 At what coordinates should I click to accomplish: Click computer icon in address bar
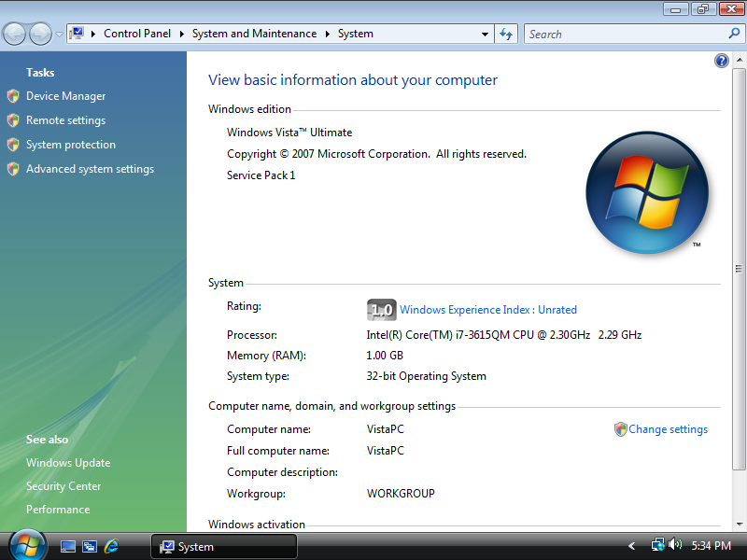point(77,34)
